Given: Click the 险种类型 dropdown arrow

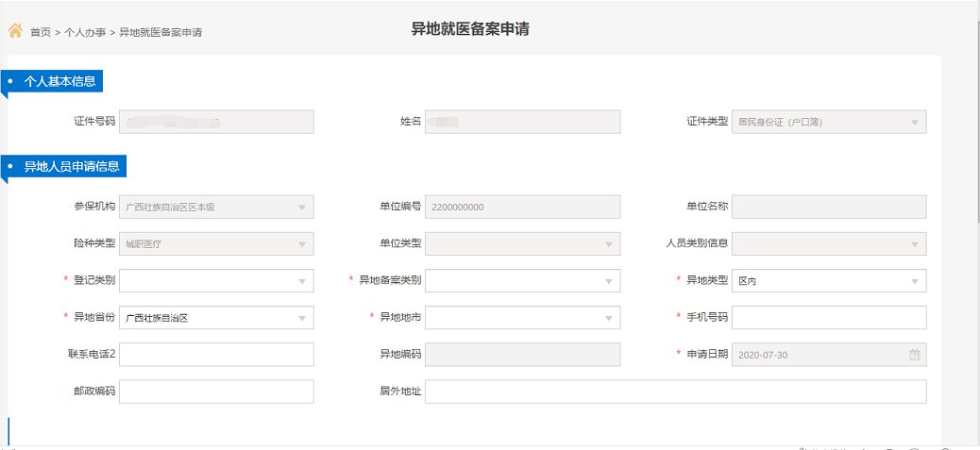Looking at the screenshot, I should (x=301, y=244).
